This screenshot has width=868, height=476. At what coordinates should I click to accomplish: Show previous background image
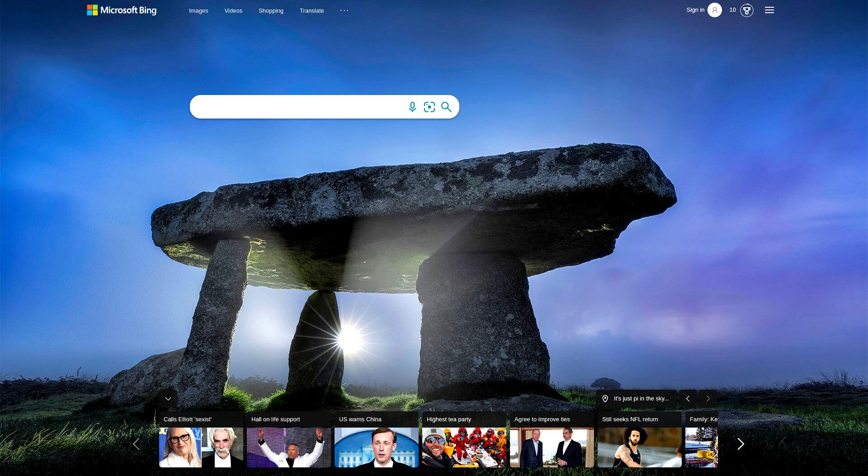coord(688,399)
